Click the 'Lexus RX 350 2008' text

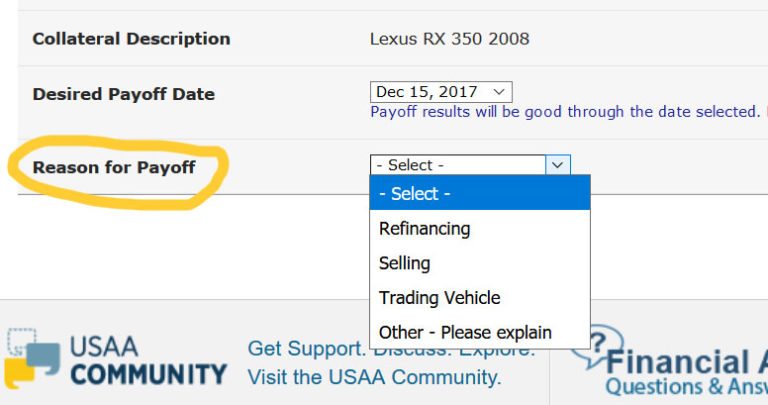coord(449,39)
